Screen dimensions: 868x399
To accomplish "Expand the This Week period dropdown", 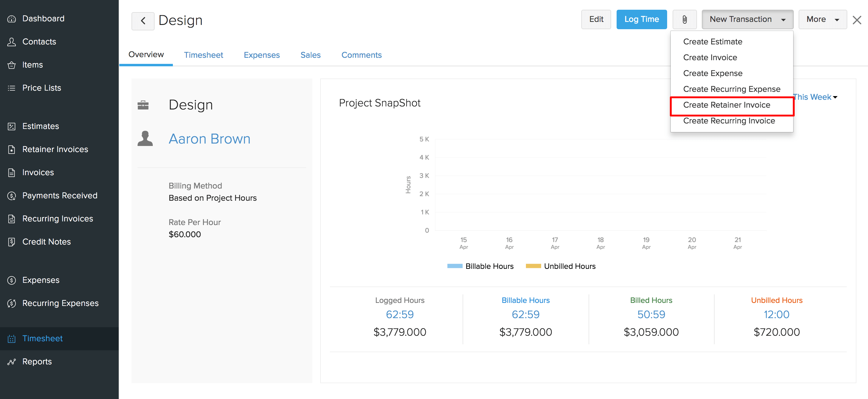I will [815, 97].
